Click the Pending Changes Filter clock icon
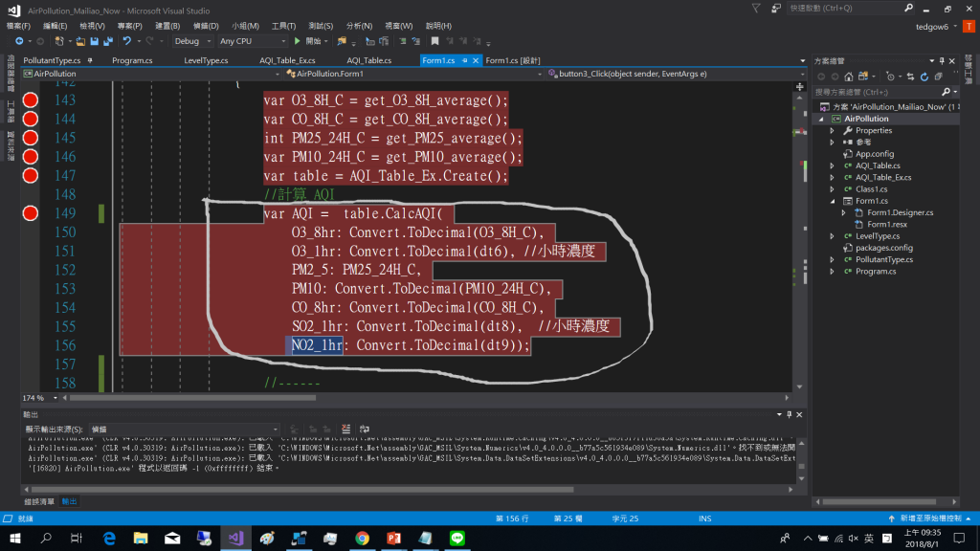The image size is (980, 551). point(891,77)
